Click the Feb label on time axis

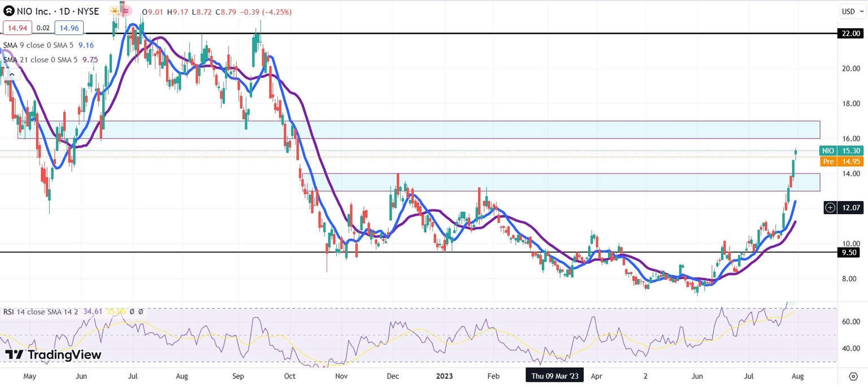click(x=493, y=375)
